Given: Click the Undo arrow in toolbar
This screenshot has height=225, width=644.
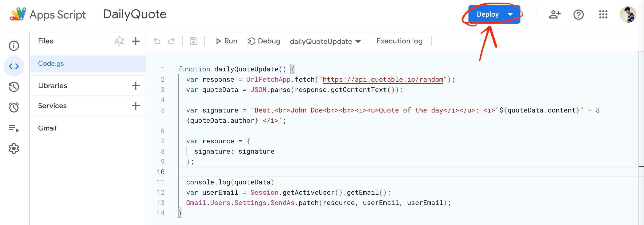Looking at the screenshot, I should click(x=157, y=41).
